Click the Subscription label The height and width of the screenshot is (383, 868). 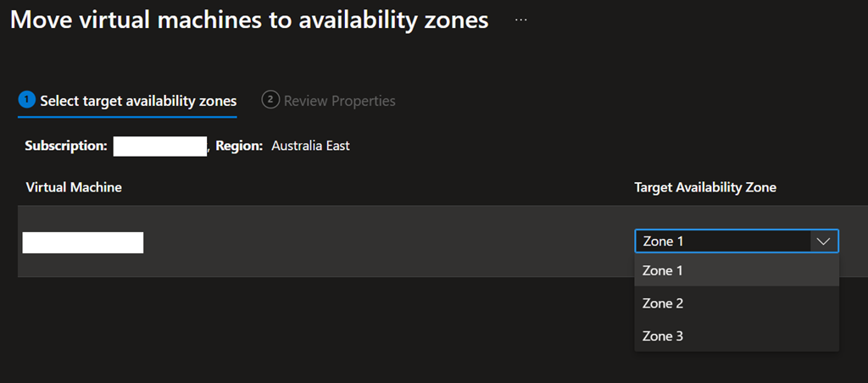[x=65, y=146]
